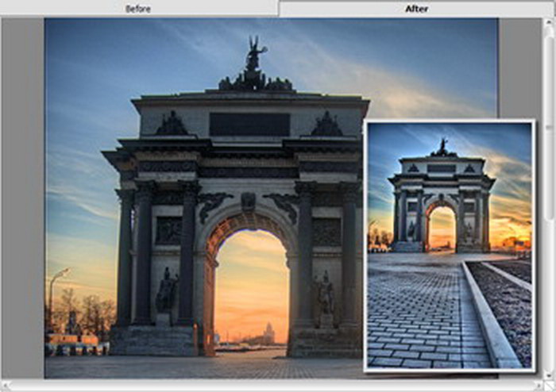Click the horizontal scrollbar right arrow
Screen dimensions: 556x392
click(x=539, y=386)
